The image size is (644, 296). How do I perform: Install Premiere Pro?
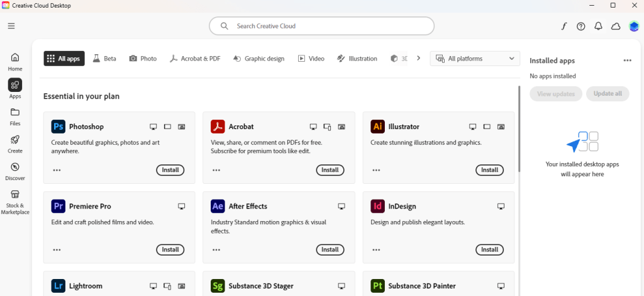coord(170,249)
